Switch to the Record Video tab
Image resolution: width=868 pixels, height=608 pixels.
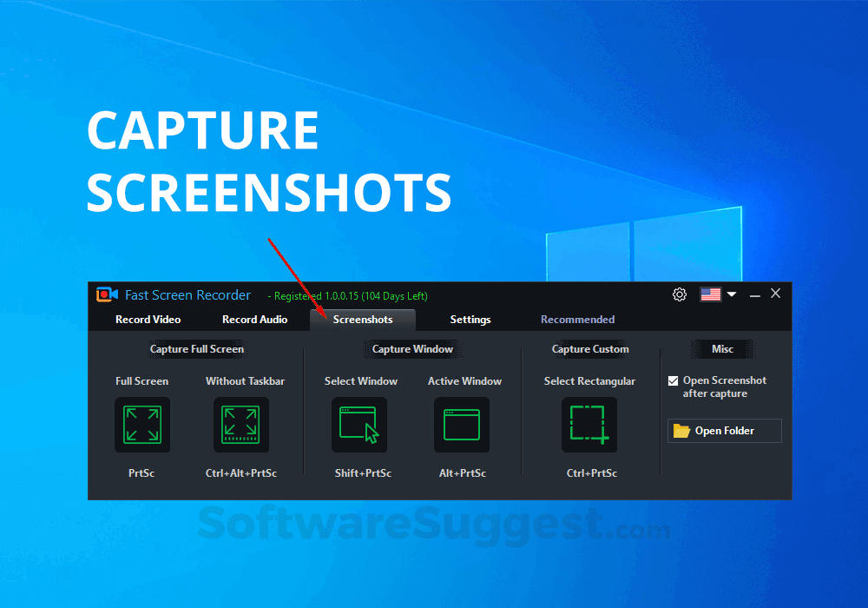point(148,319)
